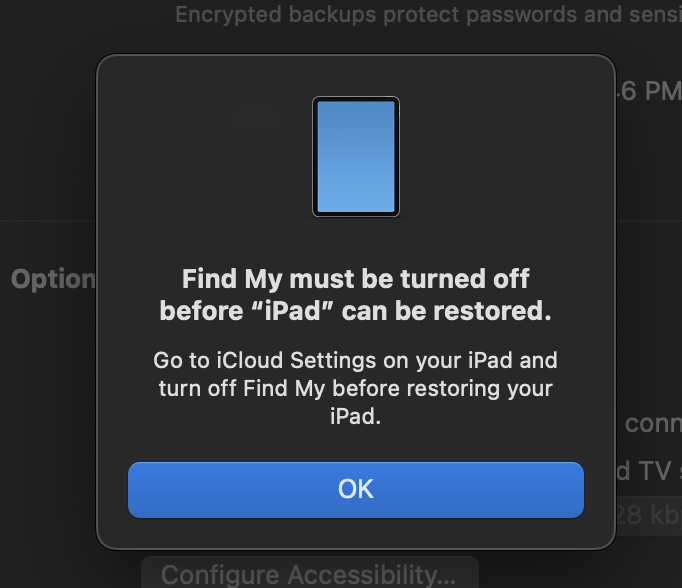
Task: Click the blue OK button
Action: click(355, 489)
